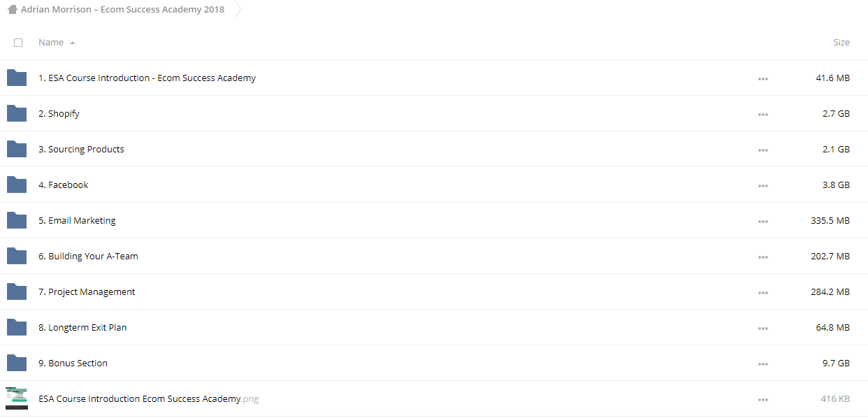868x418 pixels.
Task: Open Adrian Morrison Ecom Success Academy breadcrumb
Action: [x=123, y=10]
